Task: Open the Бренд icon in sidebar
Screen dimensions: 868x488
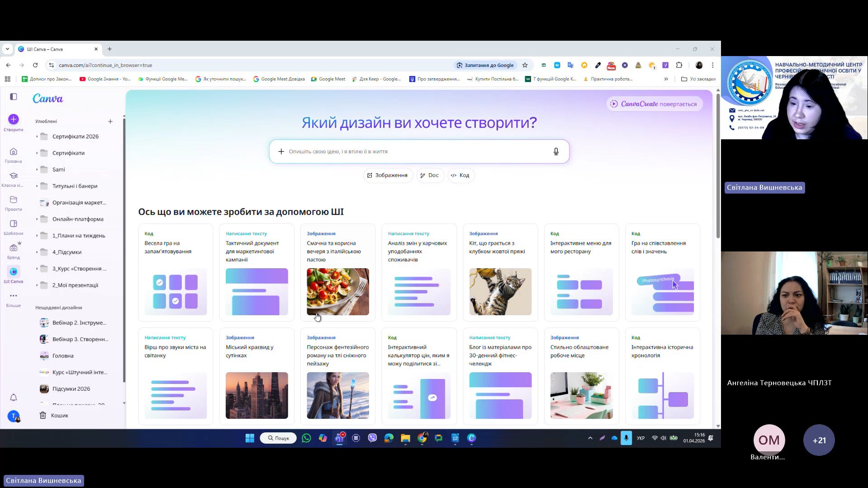Action: pos(14,248)
